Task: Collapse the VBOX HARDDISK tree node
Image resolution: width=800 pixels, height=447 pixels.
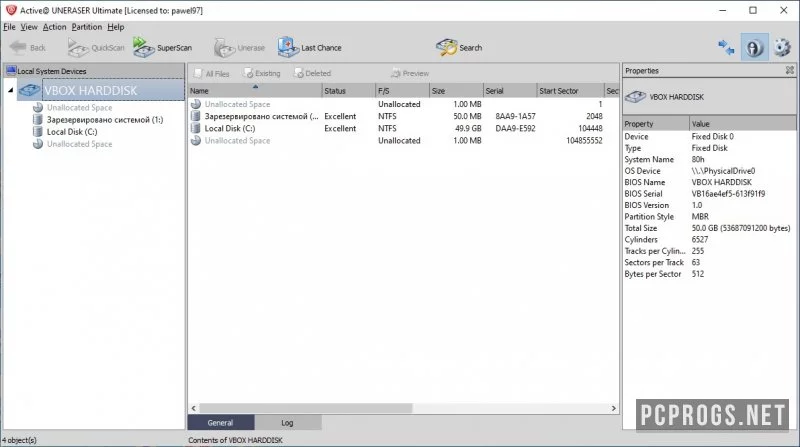Action: pyautogui.click(x=10, y=90)
